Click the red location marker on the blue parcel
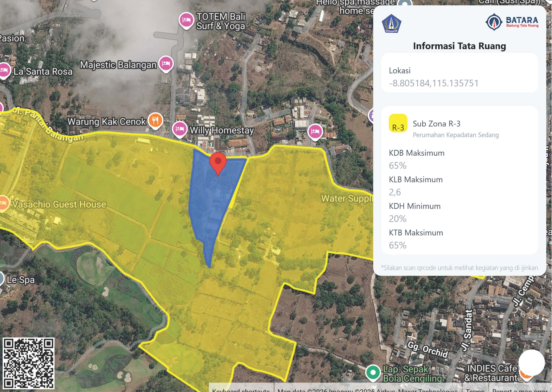 point(218,164)
